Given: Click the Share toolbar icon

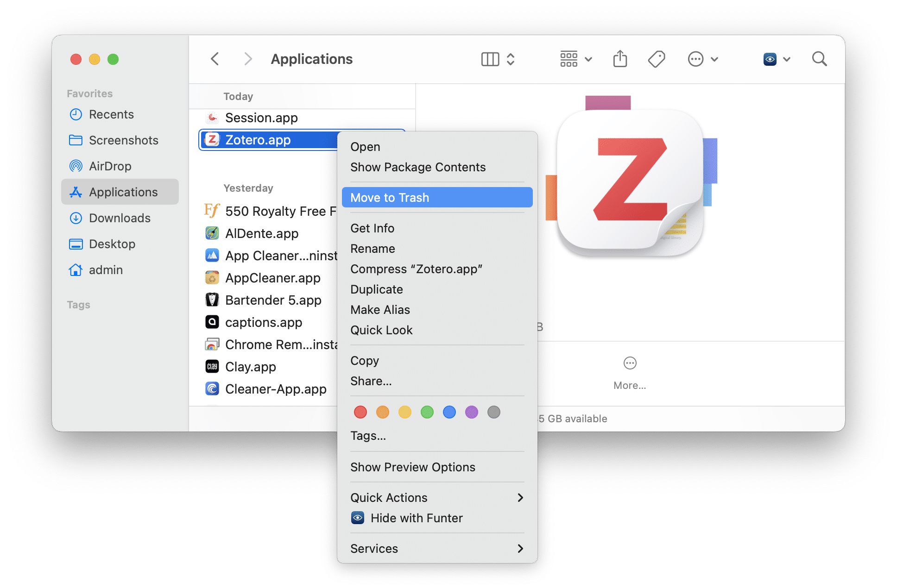Looking at the screenshot, I should pyautogui.click(x=620, y=59).
